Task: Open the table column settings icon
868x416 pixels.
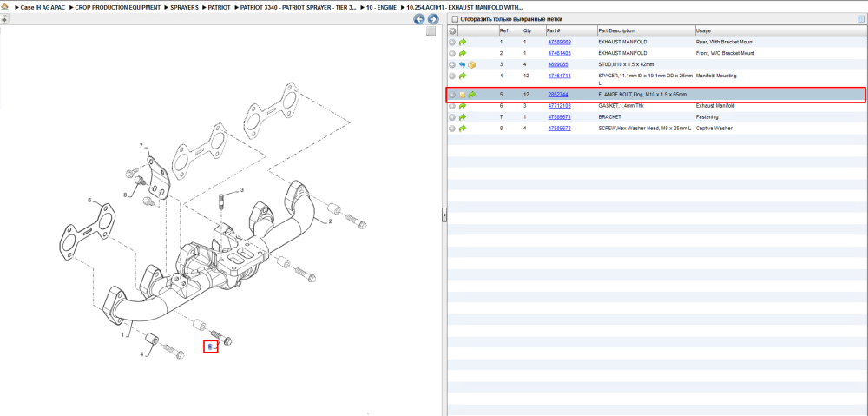Action: 861,19
